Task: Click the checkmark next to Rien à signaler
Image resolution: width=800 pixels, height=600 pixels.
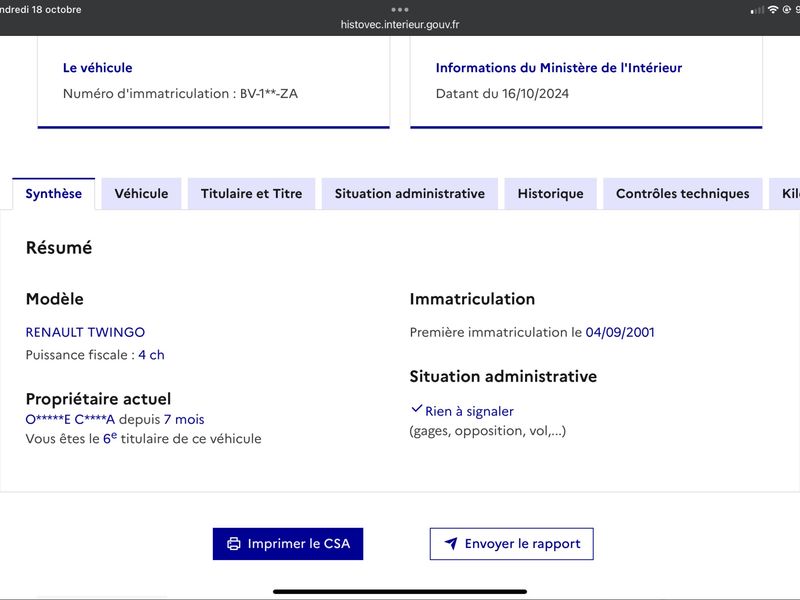Action: tap(416, 409)
